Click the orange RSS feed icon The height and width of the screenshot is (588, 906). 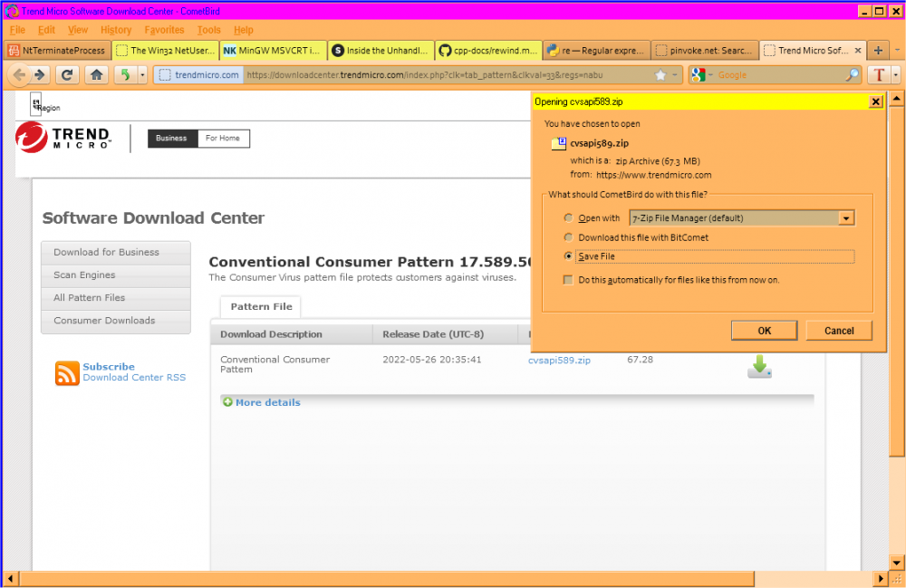click(67, 372)
